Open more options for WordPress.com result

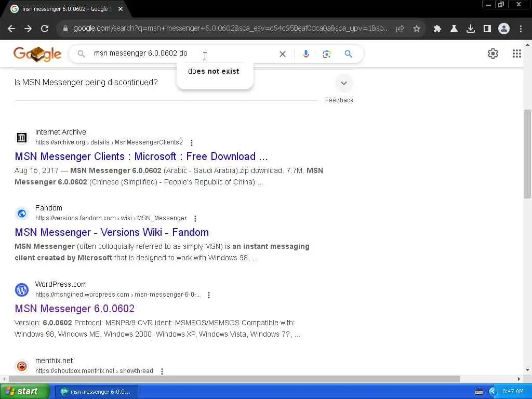[209, 295]
